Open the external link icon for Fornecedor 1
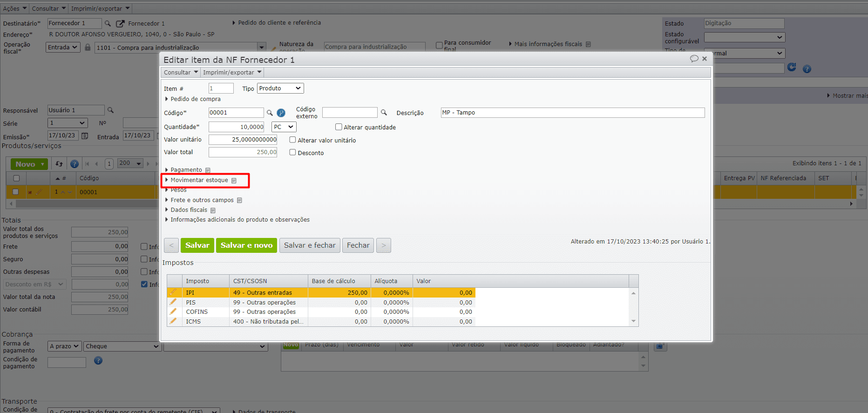Image resolution: width=868 pixels, height=413 pixels. (x=120, y=24)
